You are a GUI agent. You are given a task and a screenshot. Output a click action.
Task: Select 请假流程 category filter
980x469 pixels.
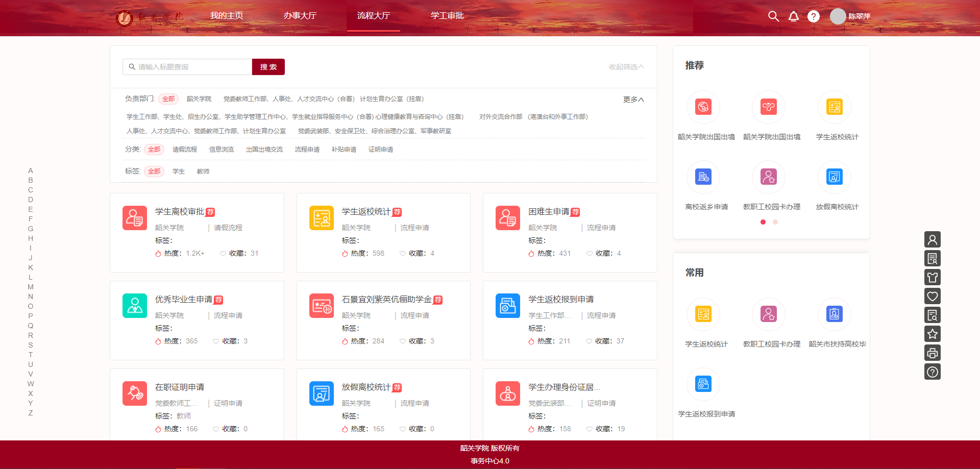pos(184,150)
